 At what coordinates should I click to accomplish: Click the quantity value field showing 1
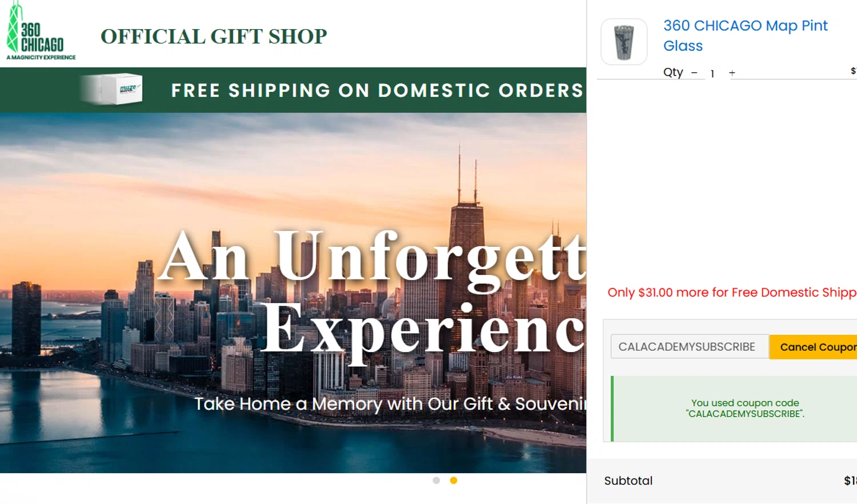(x=712, y=74)
